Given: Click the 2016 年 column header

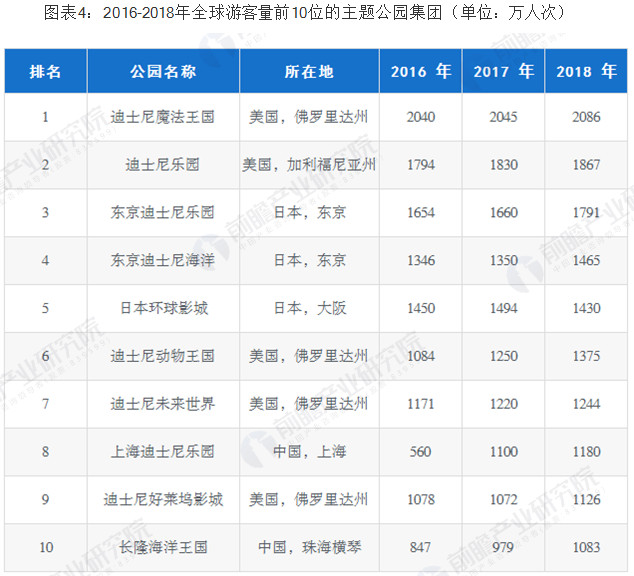Looking at the screenshot, I should [x=421, y=72].
